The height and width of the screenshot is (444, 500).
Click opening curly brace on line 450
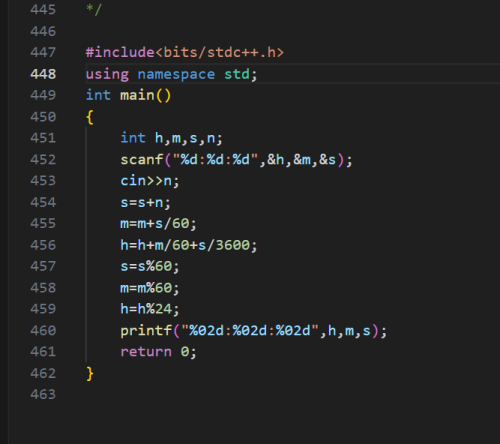click(90, 117)
